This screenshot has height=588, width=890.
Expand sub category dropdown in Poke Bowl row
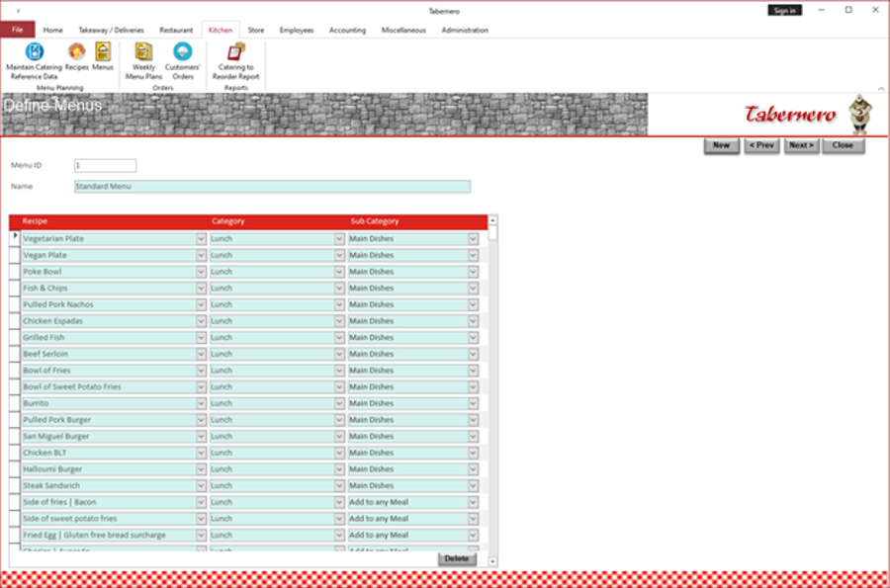474,272
